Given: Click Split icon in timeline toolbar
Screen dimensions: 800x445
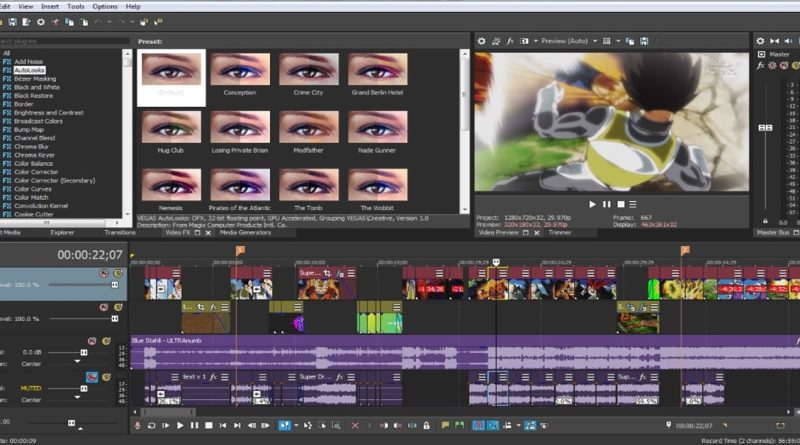Looking at the screenshot, I should (412, 425).
